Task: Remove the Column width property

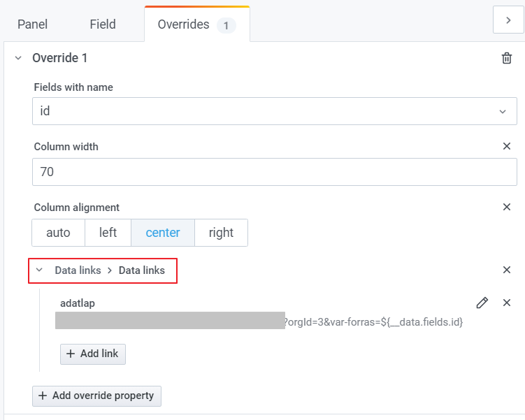Action: point(507,146)
